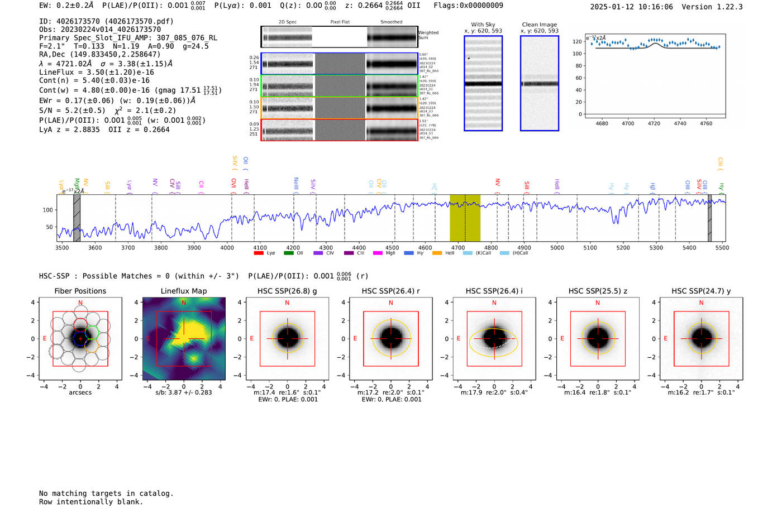The height and width of the screenshot is (532, 782).
Task: Click the magenta MgII legend swatch
Action: [x=378, y=253]
